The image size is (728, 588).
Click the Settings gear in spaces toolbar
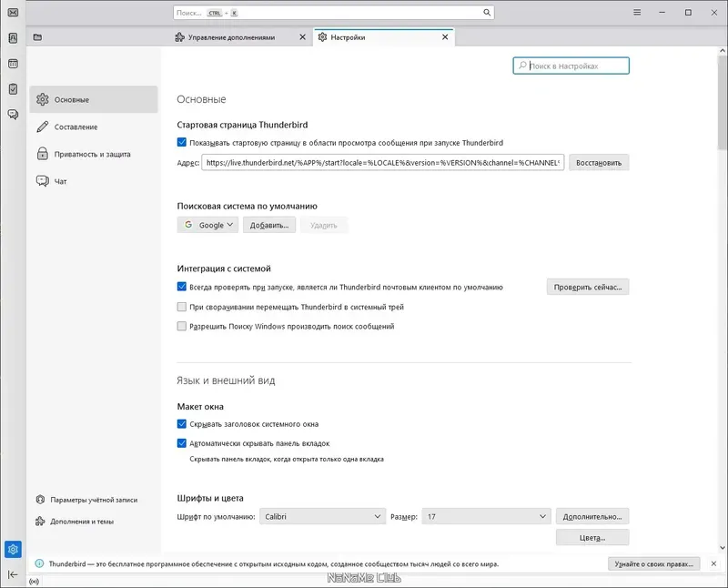(13, 550)
